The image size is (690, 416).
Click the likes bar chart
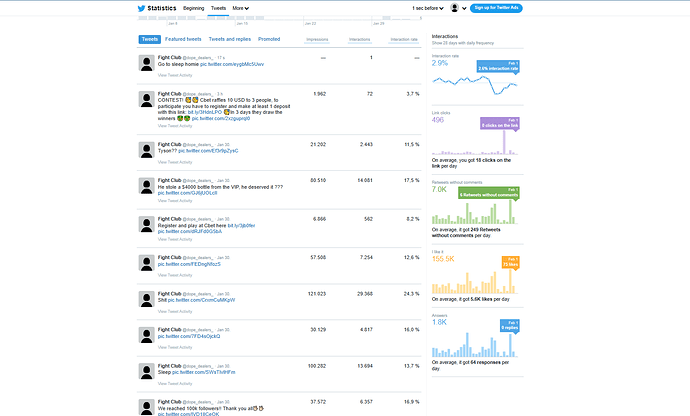tap(475, 282)
